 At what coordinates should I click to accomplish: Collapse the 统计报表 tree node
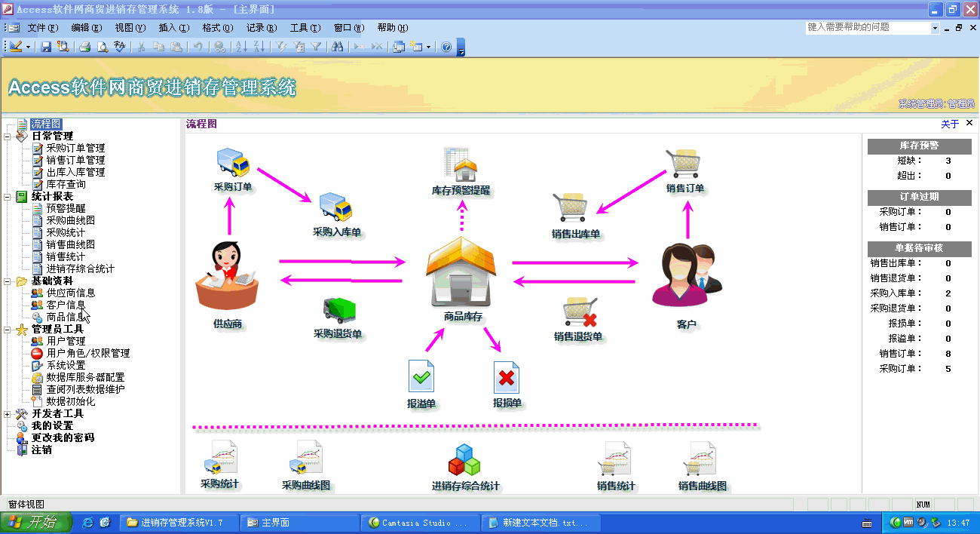tap(8, 197)
